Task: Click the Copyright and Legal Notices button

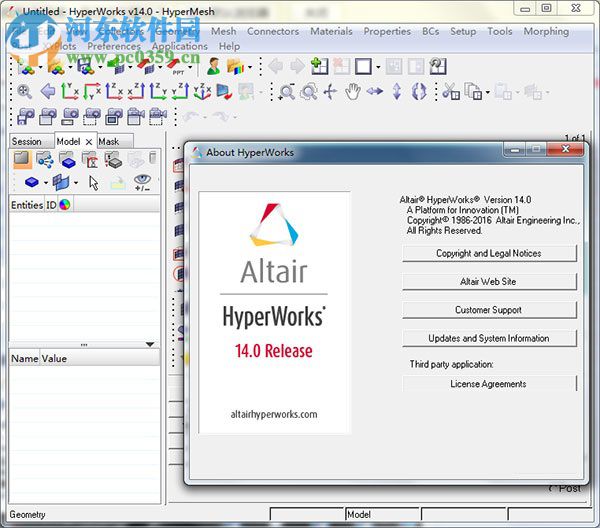Action: tap(489, 254)
